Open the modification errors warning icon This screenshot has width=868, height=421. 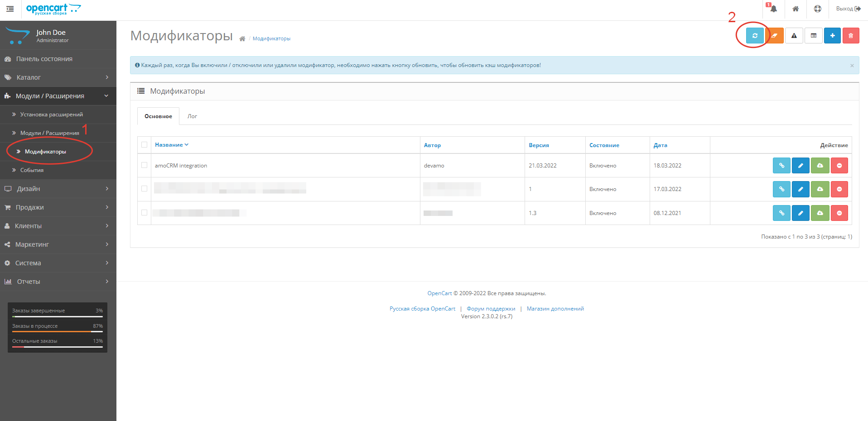click(794, 35)
